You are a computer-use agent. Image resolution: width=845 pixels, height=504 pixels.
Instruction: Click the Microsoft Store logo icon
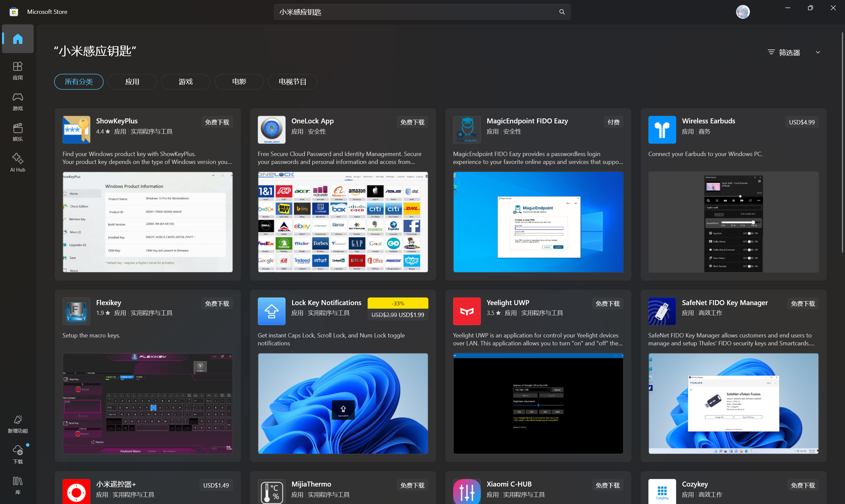pyautogui.click(x=14, y=12)
